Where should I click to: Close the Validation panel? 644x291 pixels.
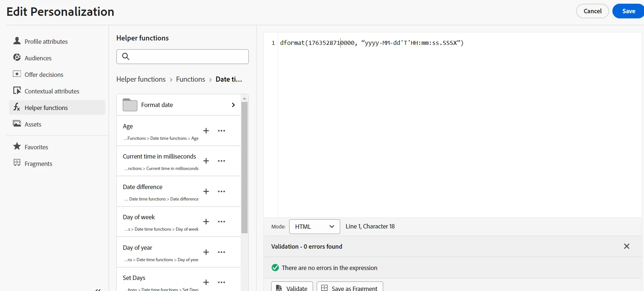(627, 246)
